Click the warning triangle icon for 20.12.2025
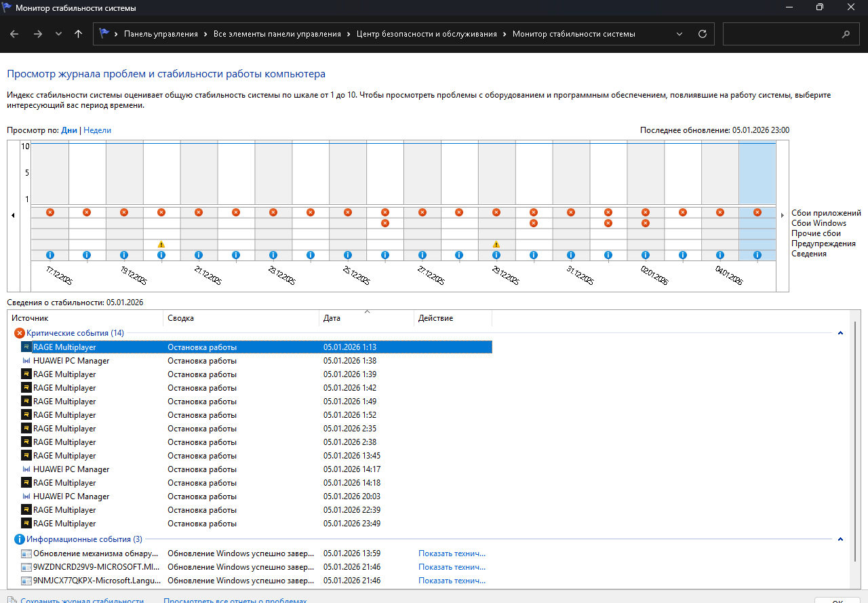Image resolution: width=868 pixels, height=603 pixels. point(161,244)
